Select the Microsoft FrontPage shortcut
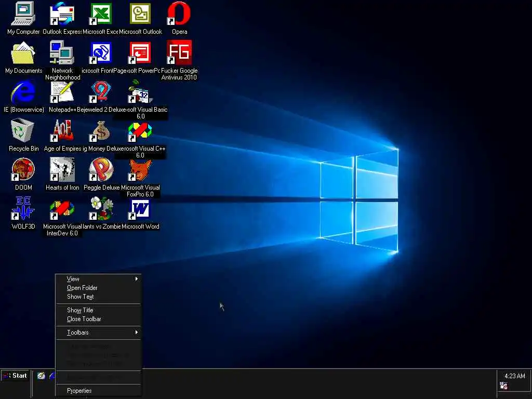 pyautogui.click(x=101, y=52)
